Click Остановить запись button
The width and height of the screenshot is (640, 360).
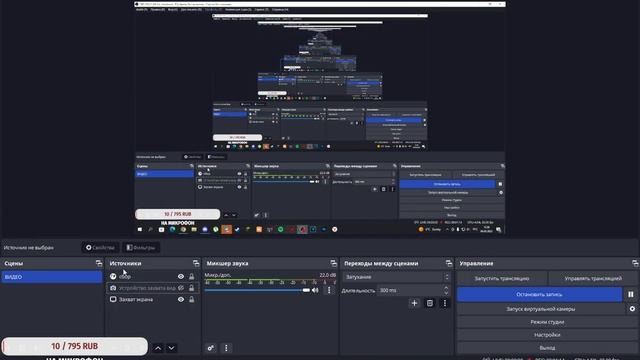click(x=539, y=294)
